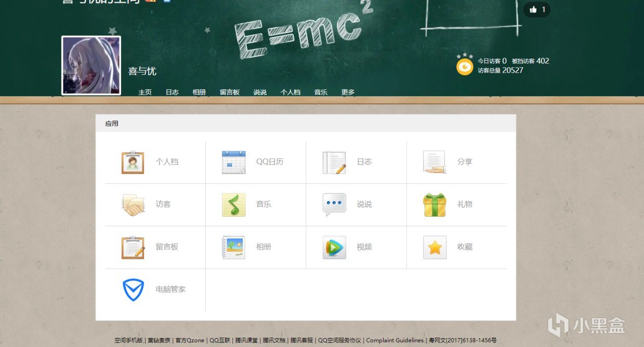Open the 收藏 star icon
The width and height of the screenshot is (644, 347).
(435, 247)
